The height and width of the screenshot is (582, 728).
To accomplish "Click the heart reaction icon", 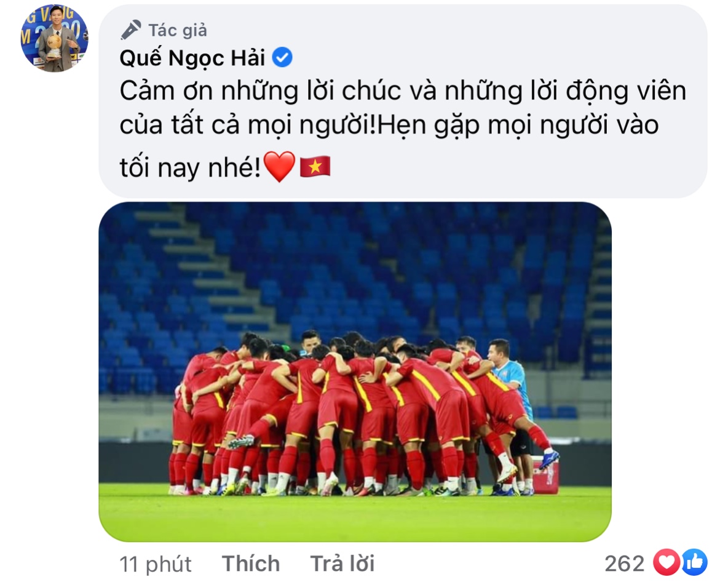I will pyautogui.click(x=667, y=562).
